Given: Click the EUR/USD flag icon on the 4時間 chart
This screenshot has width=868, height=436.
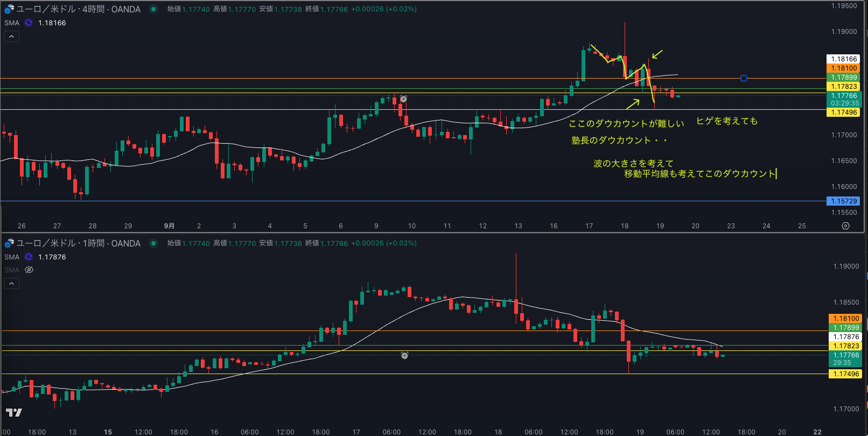Looking at the screenshot, I should click(x=9, y=9).
